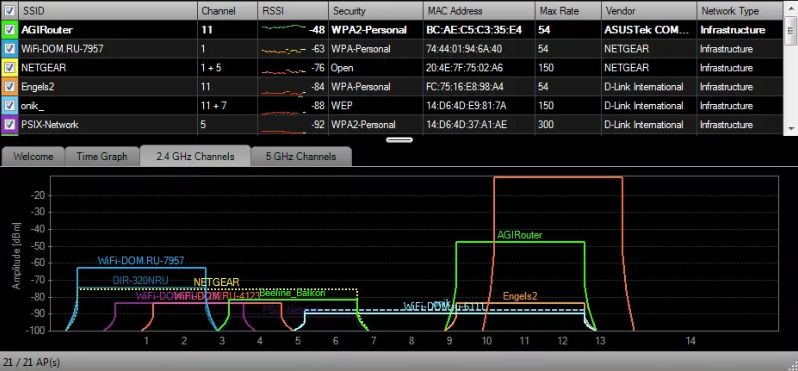
Task: Open the Welcome tab
Action: pos(33,156)
